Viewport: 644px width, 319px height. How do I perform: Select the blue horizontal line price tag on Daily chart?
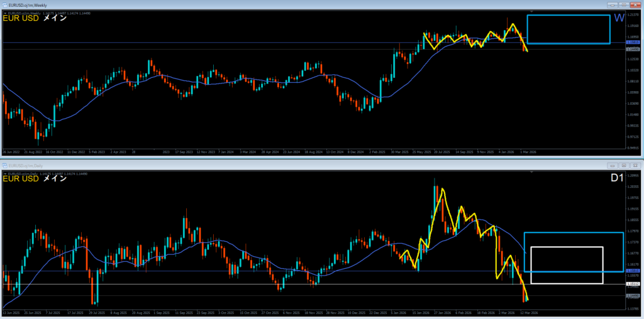coord(632,271)
